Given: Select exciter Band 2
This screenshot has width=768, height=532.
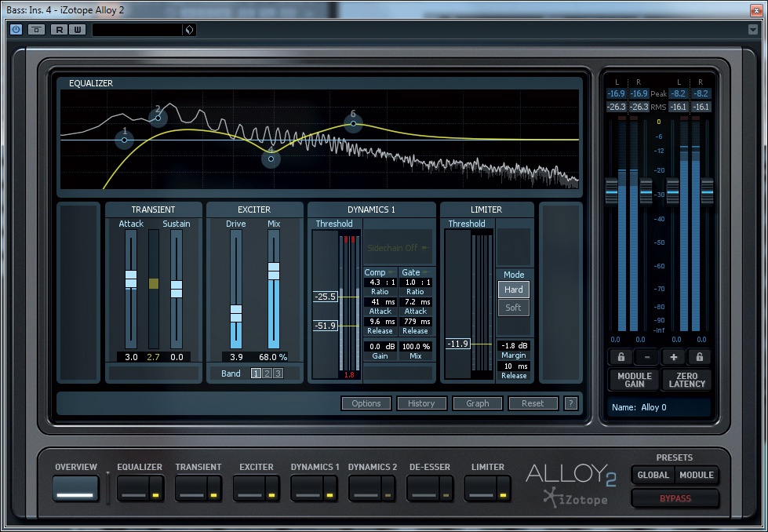Looking at the screenshot, I should pyautogui.click(x=267, y=373).
